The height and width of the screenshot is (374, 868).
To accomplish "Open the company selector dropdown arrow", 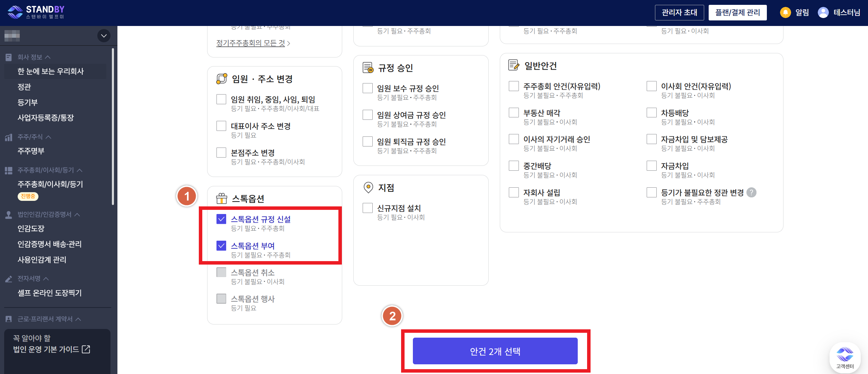I will point(104,36).
